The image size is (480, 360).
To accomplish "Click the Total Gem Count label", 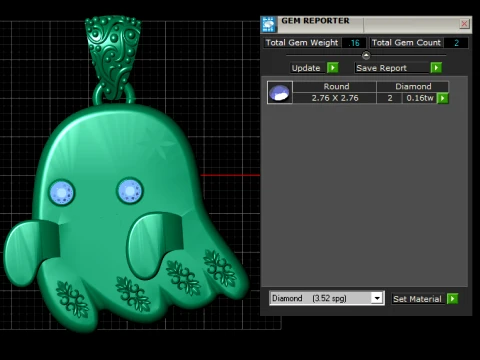I will tap(406, 43).
